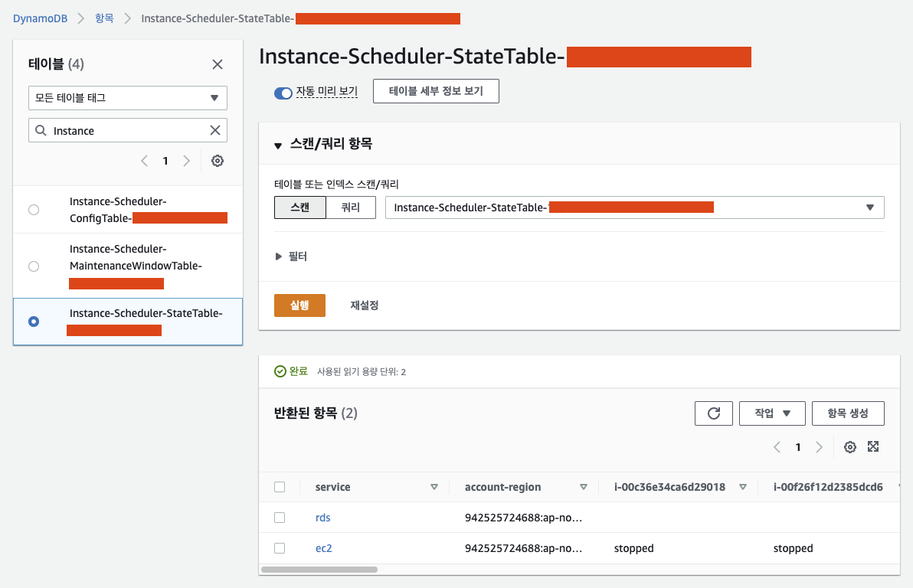Click the 실행 run button
Viewport: 913px width, 588px height.
[x=300, y=305]
